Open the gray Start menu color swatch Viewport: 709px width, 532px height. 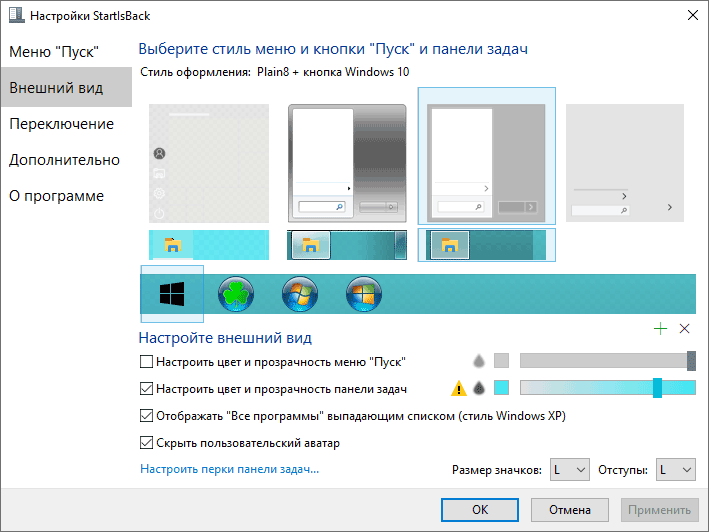[x=501, y=361]
